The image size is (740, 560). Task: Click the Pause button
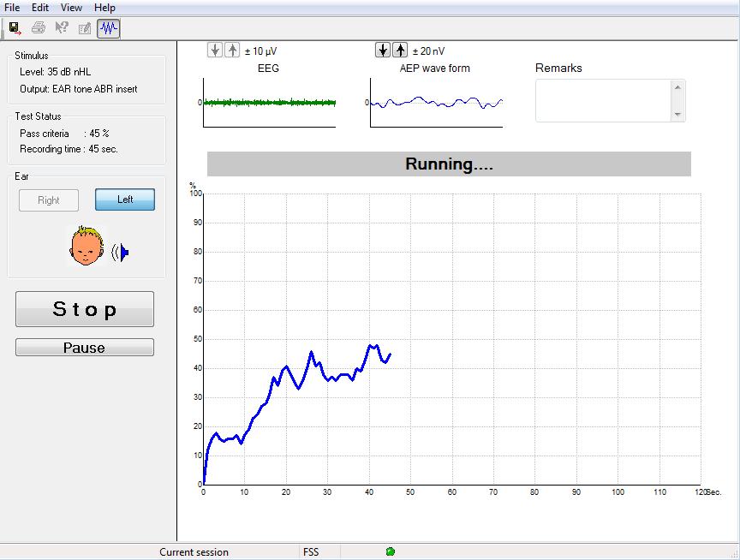point(85,348)
